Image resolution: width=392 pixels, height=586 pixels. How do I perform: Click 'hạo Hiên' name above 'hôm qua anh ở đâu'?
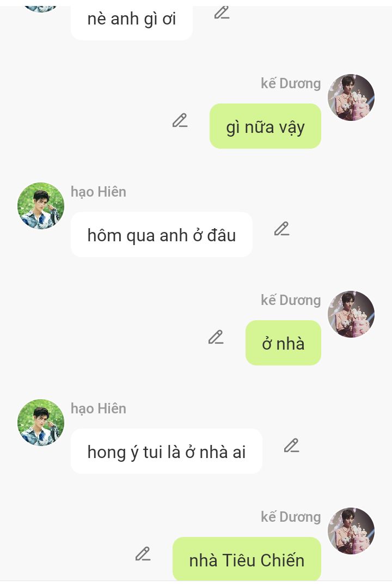point(99,192)
